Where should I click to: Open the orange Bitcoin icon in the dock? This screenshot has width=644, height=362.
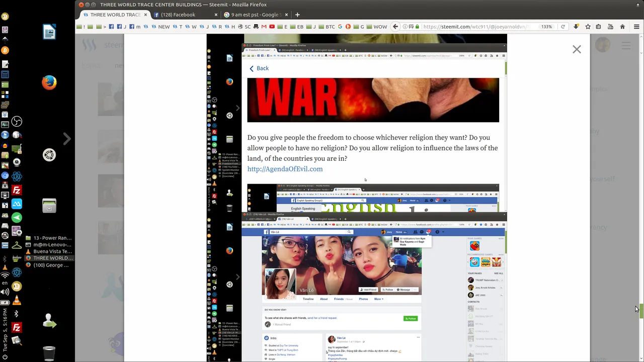click(x=5, y=50)
